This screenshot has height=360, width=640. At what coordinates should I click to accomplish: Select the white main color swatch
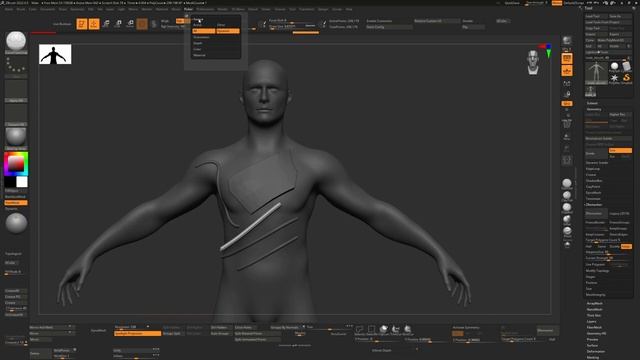[x=22, y=182]
